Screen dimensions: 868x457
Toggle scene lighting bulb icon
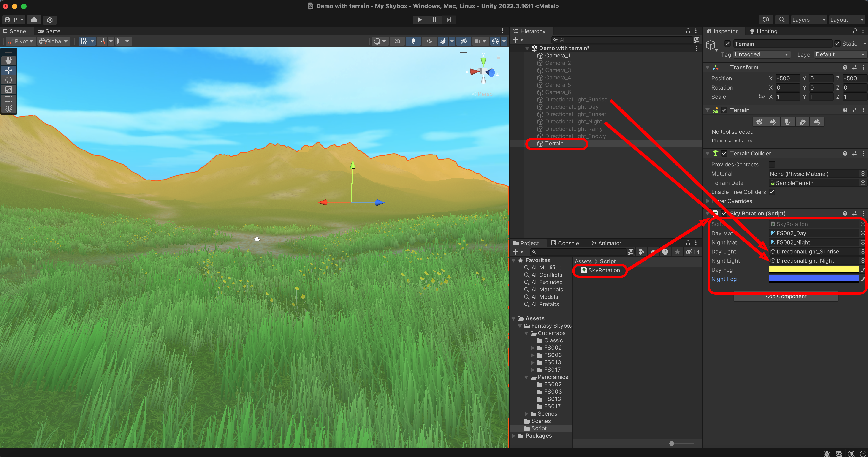413,41
